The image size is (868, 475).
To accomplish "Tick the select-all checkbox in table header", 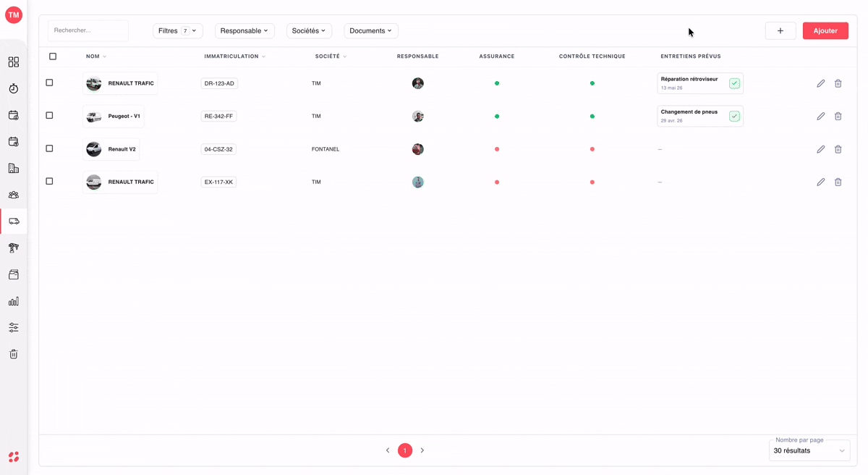I will pos(53,56).
